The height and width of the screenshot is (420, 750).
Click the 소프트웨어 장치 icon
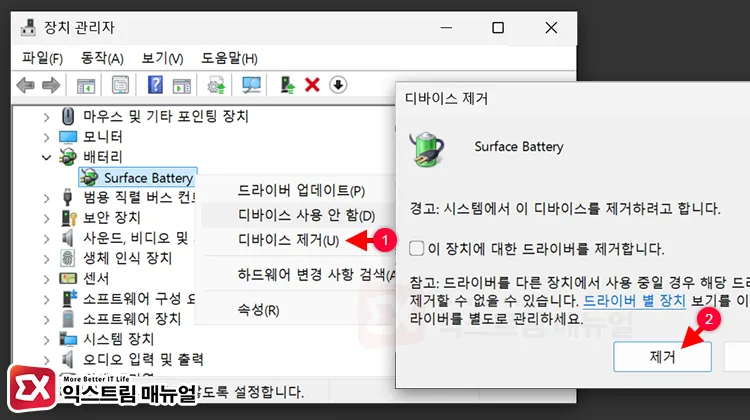point(68,319)
